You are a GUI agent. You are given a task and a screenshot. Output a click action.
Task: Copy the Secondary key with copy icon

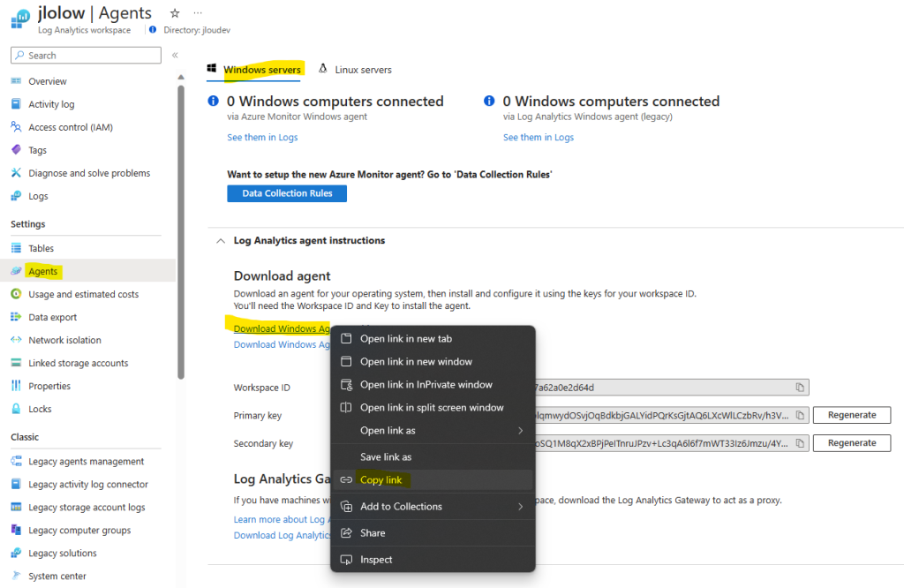[800, 443]
